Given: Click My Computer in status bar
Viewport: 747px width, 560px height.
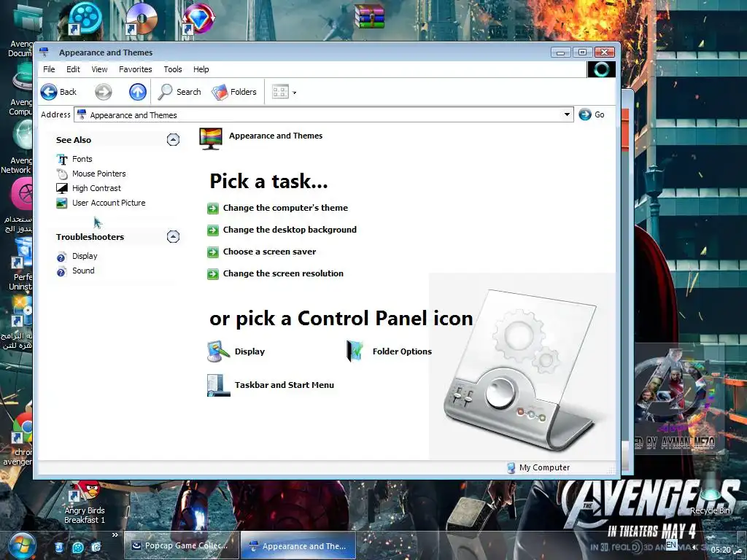Looking at the screenshot, I should 538,467.
